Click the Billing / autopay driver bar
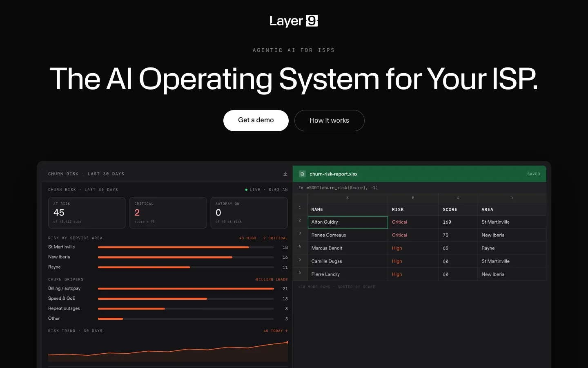The image size is (588, 368). click(x=186, y=289)
